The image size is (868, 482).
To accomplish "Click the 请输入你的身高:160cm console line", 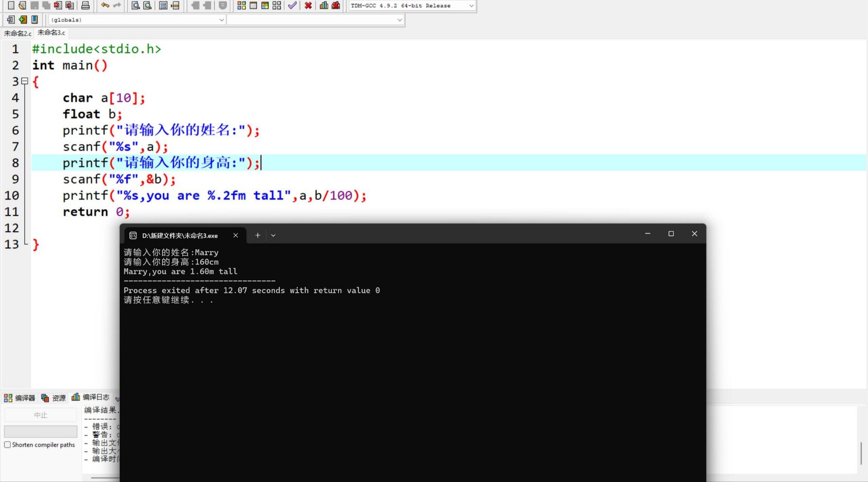I will point(171,262).
